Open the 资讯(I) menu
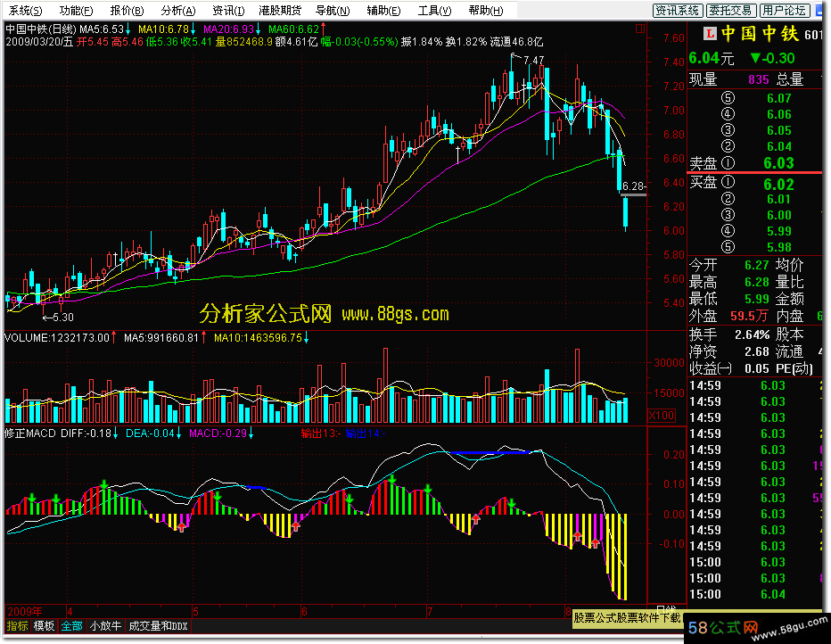This screenshot has width=831, height=644. 228,10
